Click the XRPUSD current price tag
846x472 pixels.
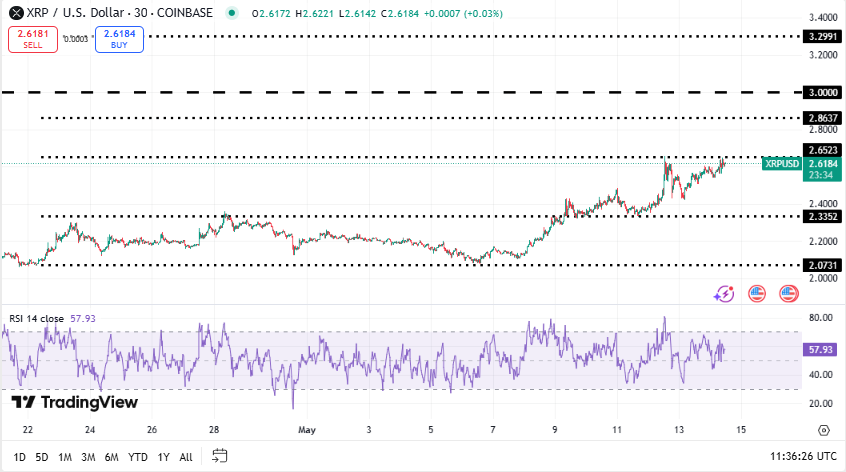coord(782,163)
